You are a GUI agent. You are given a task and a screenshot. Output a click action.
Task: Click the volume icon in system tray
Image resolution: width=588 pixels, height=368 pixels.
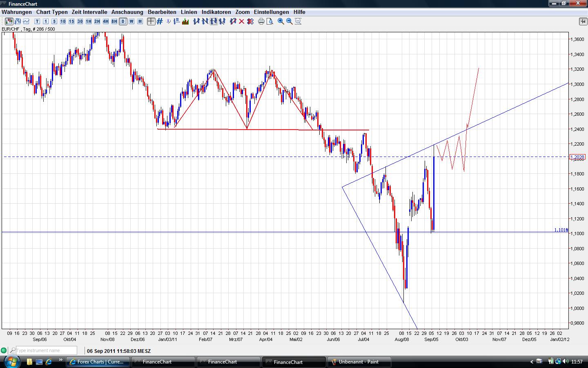566,361
